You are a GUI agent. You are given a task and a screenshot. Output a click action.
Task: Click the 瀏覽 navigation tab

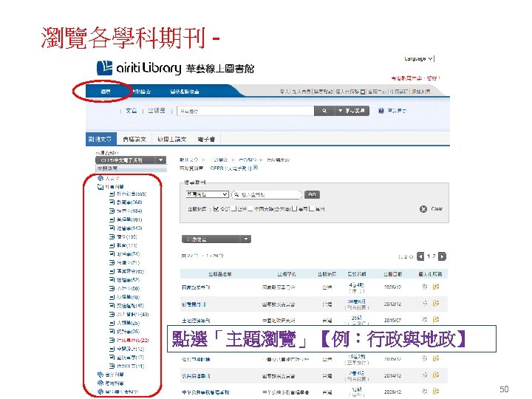106,92
